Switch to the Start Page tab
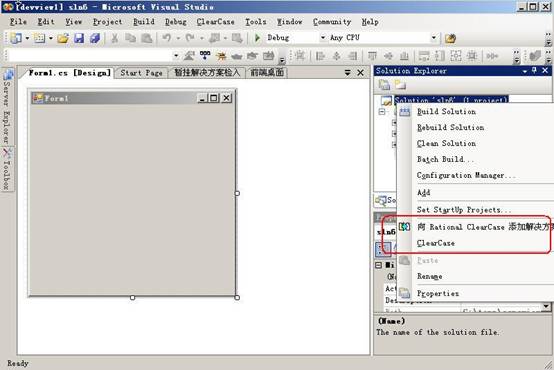Image resolution: width=554 pixels, height=370 pixels. pos(141,73)
